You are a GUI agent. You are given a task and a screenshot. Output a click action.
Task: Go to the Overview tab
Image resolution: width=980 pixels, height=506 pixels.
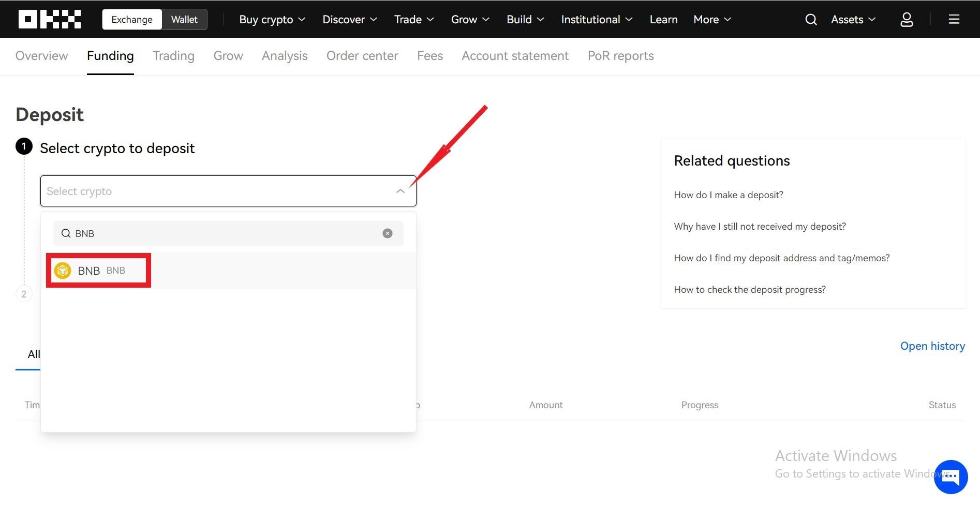[x=41, y=56]
